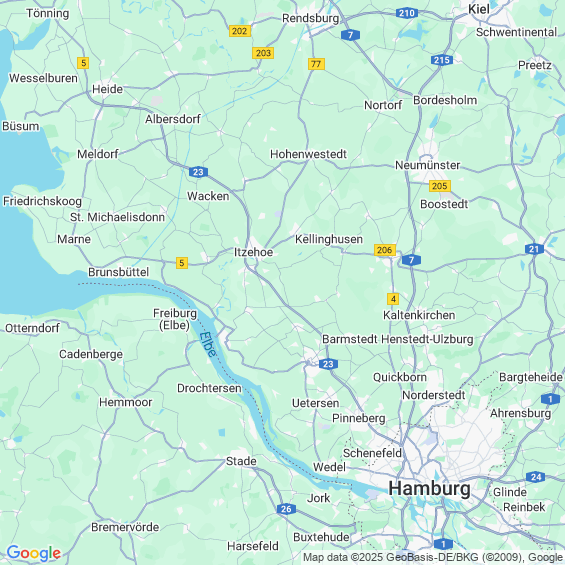Click the Brunsbüttel town label

pos(119,272)
